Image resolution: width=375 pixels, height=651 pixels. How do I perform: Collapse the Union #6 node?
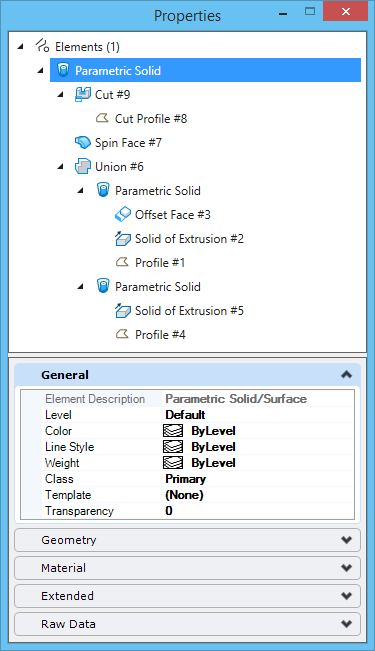[x=61, y=167]
